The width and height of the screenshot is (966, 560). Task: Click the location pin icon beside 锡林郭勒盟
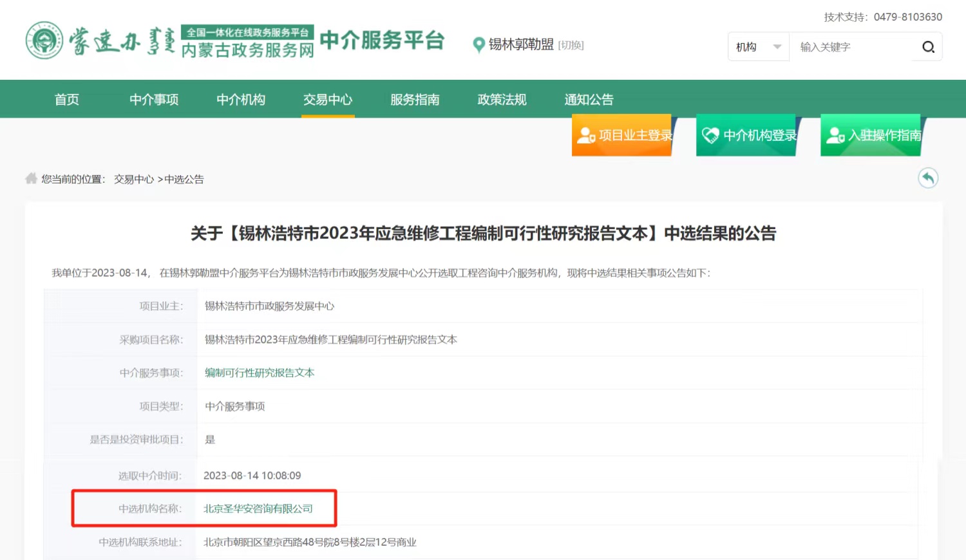pos(478,45)
